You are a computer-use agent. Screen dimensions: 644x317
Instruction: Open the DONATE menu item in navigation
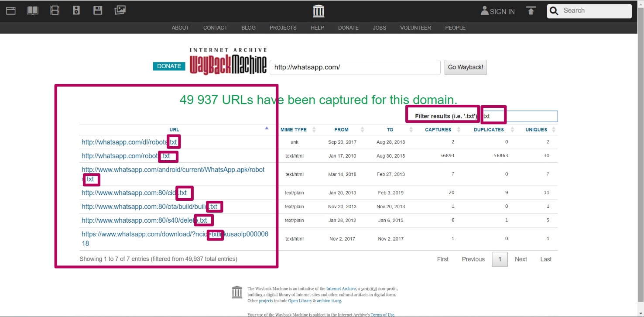348,28
